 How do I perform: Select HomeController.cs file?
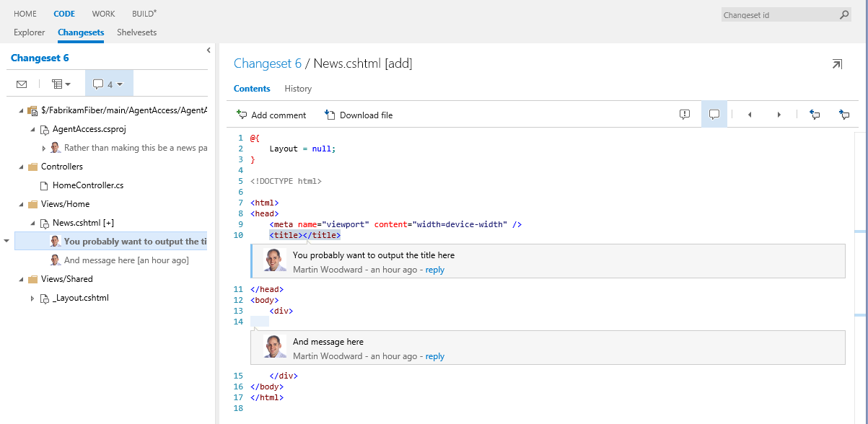pyautogui.click(x=88, y=185)
